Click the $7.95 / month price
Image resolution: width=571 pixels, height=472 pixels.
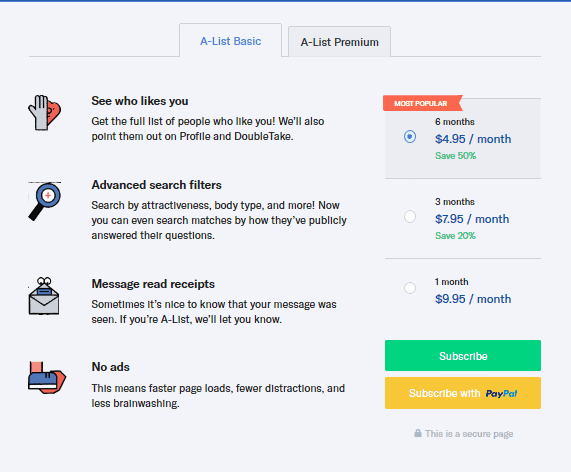[472, 219]
